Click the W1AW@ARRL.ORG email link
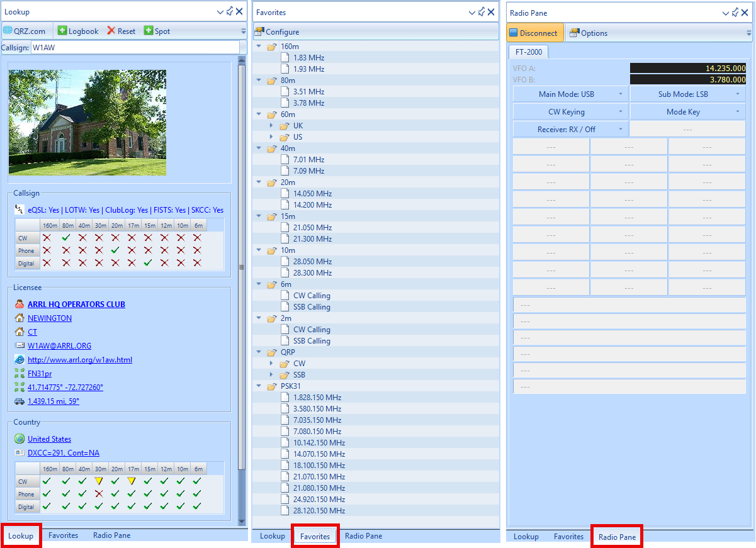756x548 pixels. point(59,345)
